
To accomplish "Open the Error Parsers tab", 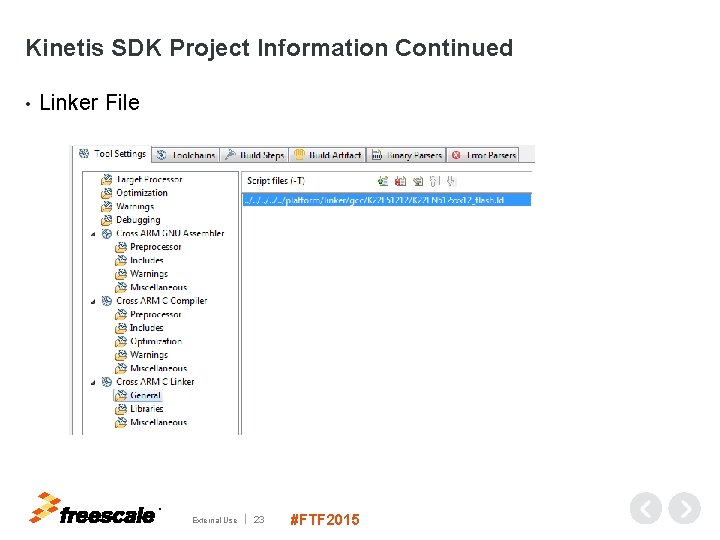I will pos(483,155).
